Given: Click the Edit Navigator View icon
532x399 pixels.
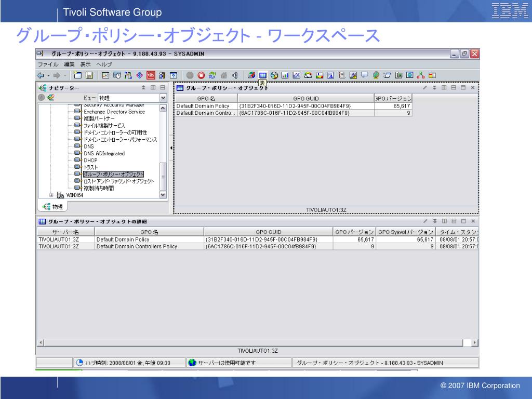Looking at the screenshot, I should click(x=51, y=98).
